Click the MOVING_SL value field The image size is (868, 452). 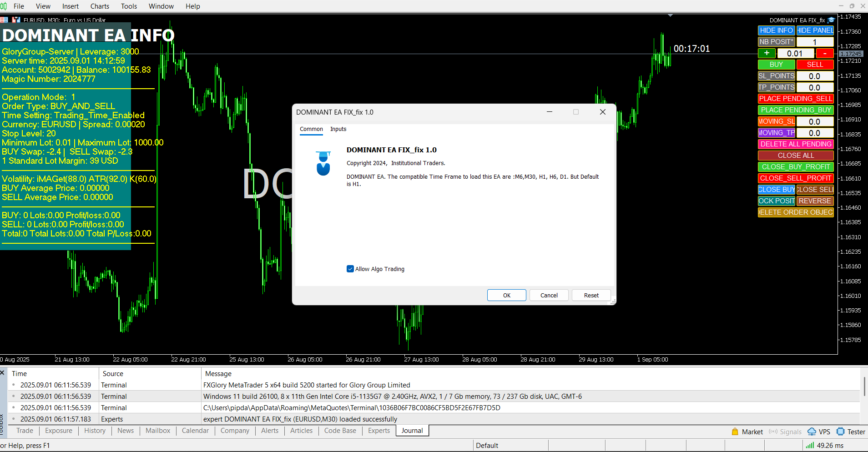point(815,121)
